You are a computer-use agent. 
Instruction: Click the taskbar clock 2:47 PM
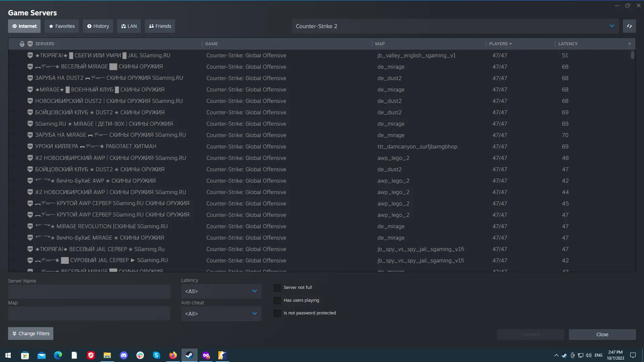coord(615,352)
